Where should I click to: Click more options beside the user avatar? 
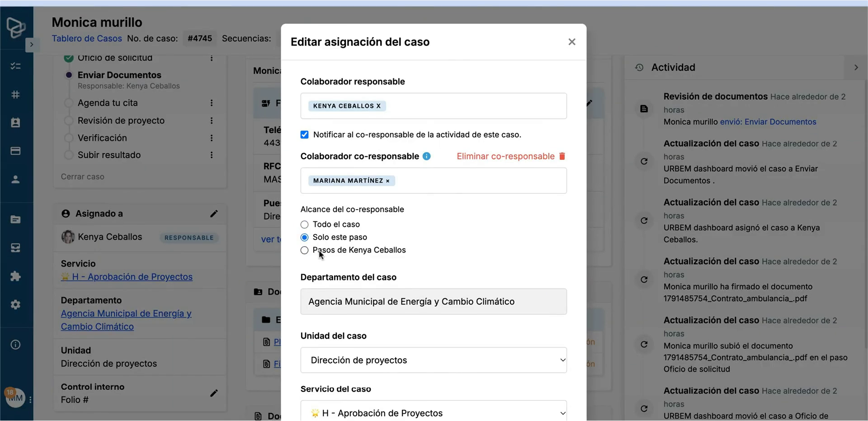tap(30, 400)
